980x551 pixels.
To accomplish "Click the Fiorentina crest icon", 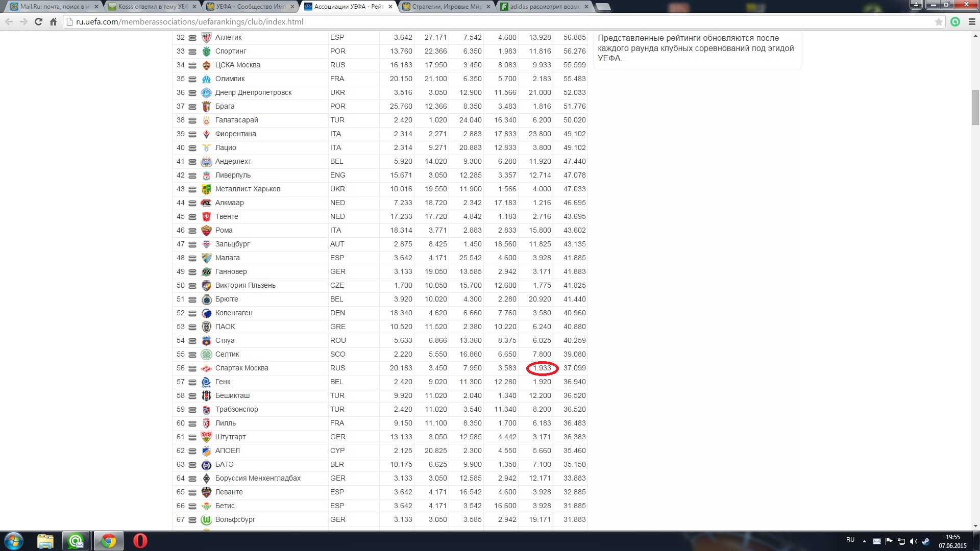I will 206,134.
